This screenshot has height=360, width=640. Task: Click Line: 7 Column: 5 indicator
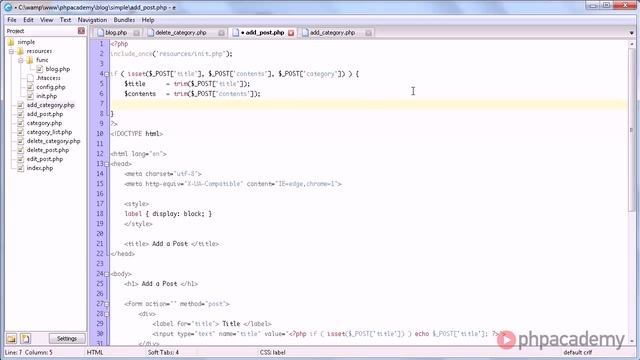(x=29, y=352)
